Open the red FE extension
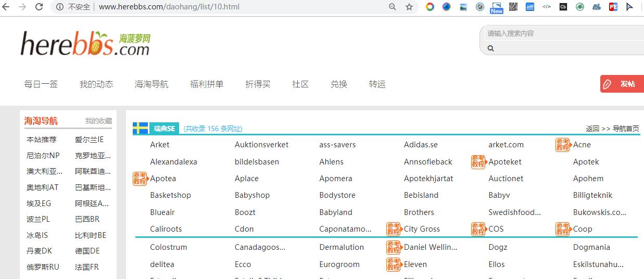 (613, 7)
